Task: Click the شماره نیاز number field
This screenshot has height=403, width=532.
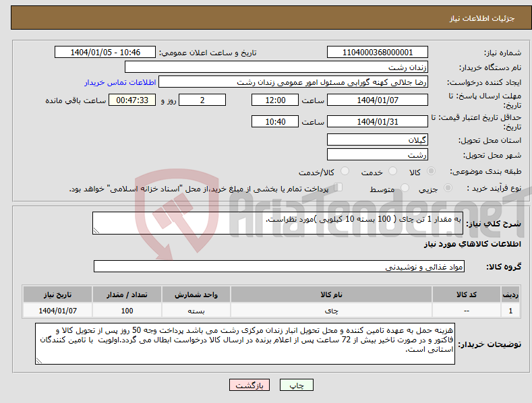Action: (378, 53)
